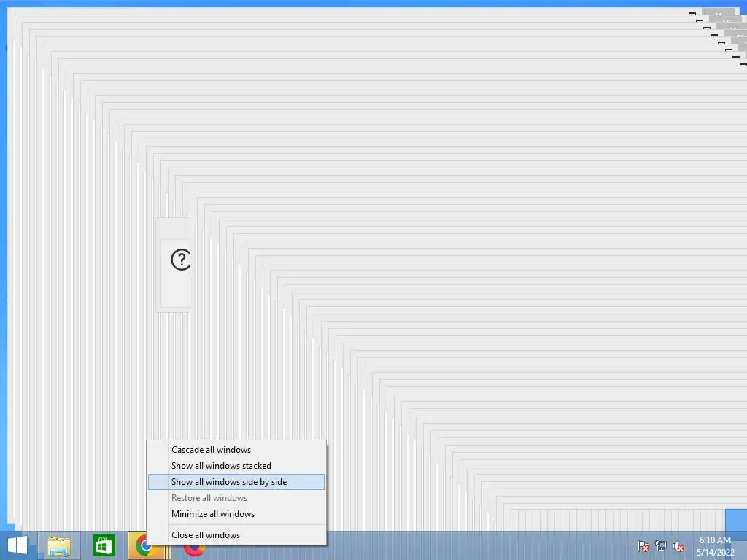Choose Close all windows
The image size is (747, 560).
pyautogui.click(x=236, y=534)
